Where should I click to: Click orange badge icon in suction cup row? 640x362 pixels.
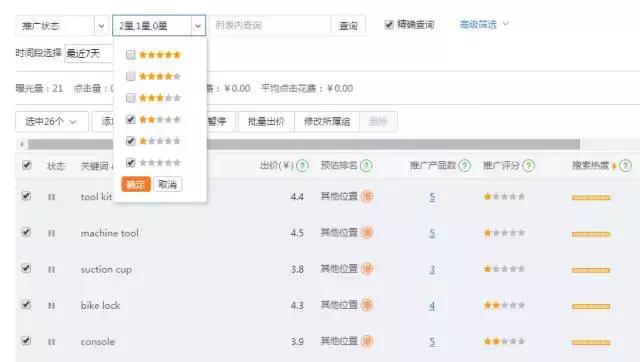pos(367,269)
